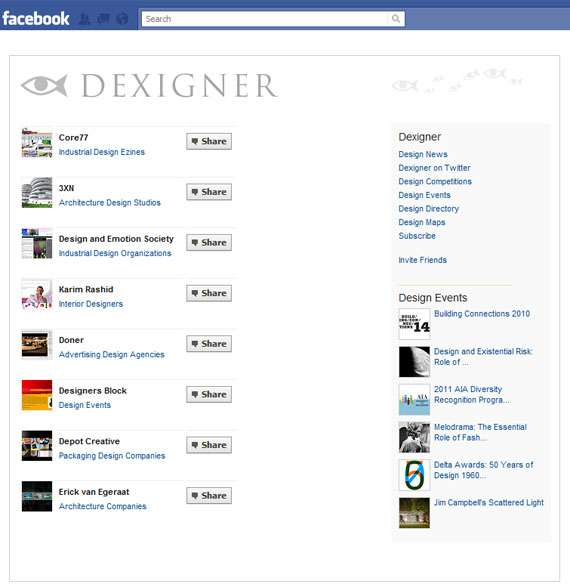The image size is (570, 587).
Task: Share the Doner listing
Action: tap(209, 343)
